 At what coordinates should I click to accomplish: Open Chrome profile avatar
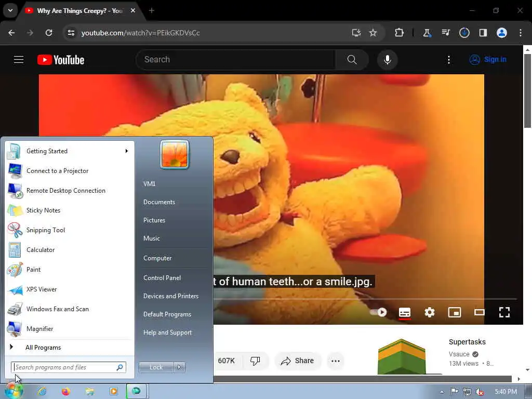point(501,33)
